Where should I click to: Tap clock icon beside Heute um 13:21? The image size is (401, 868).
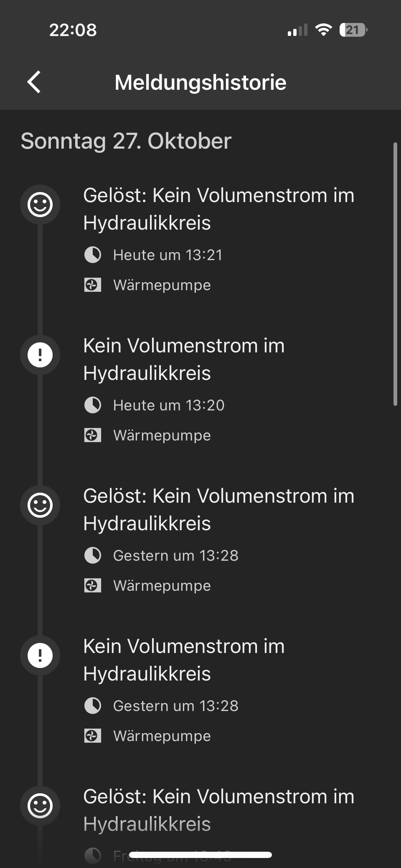[93, 255]
